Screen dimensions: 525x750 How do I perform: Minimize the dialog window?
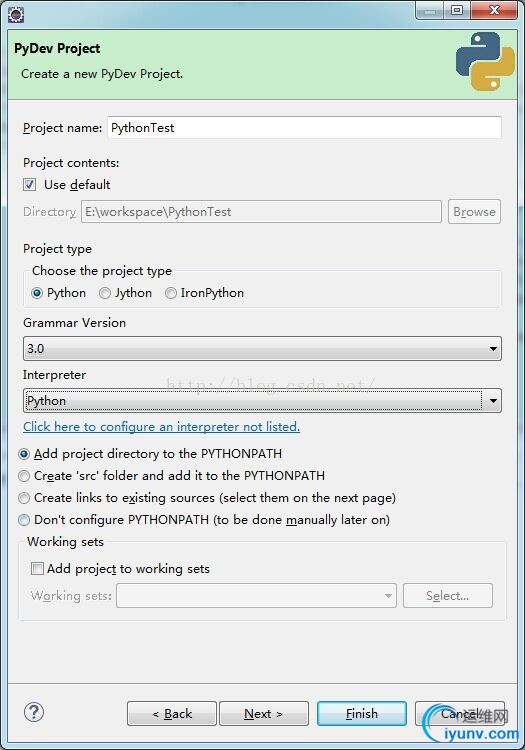click(x=430, y=10)
